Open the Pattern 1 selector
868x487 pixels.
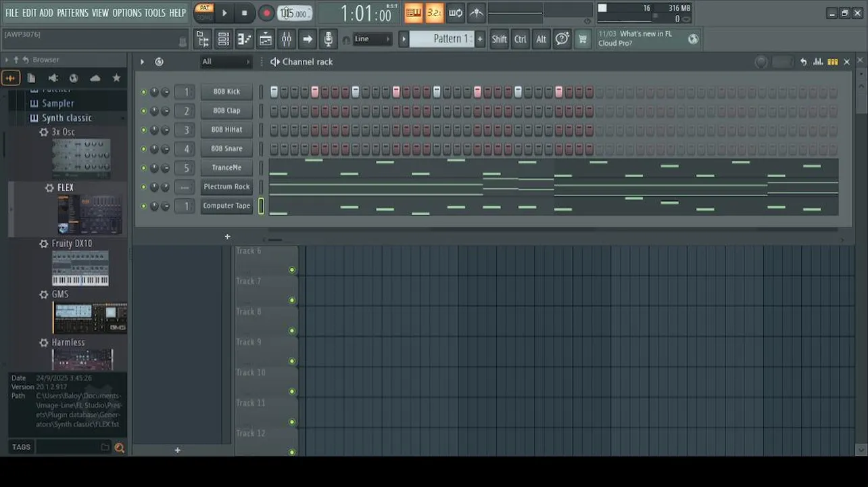click(x=442, y=39)
